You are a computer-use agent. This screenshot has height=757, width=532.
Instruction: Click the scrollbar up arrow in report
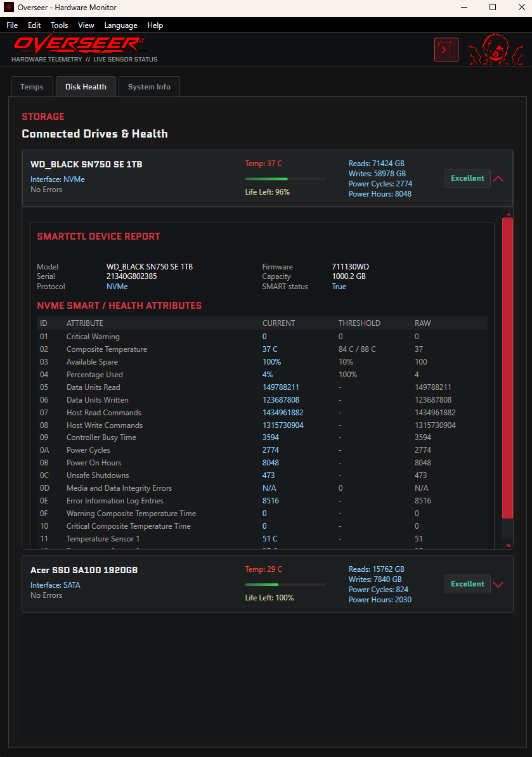click(508, 214)
